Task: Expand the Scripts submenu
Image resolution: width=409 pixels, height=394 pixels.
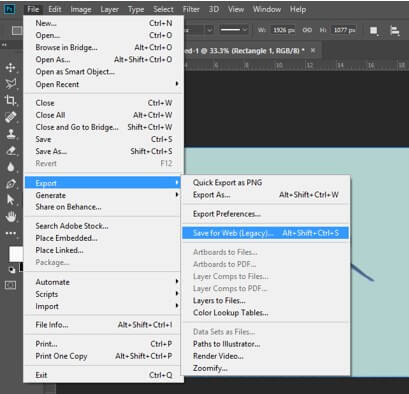Action: (x=104, y=294)
